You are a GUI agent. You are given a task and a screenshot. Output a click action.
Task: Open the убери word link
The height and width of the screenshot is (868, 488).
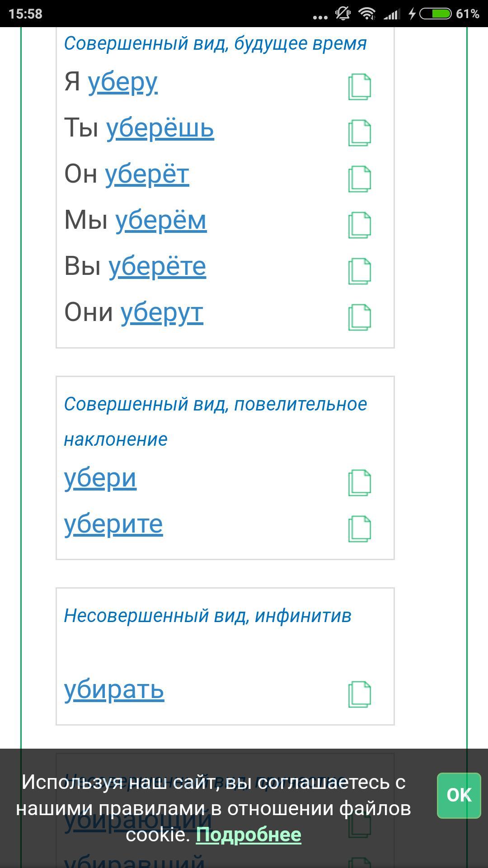coord(100,478)
